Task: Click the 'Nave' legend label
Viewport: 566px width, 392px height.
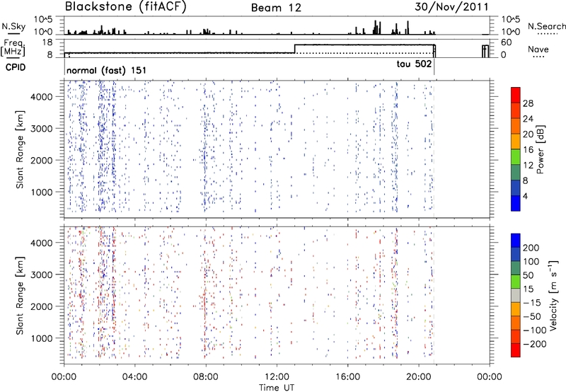Action: (x=538, y=49)
